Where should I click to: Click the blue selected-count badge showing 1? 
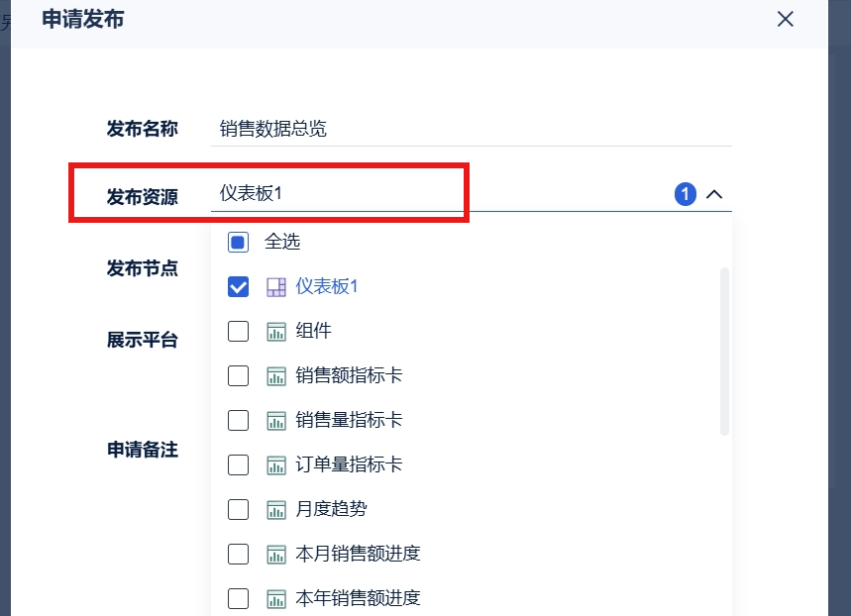(686, 194)
